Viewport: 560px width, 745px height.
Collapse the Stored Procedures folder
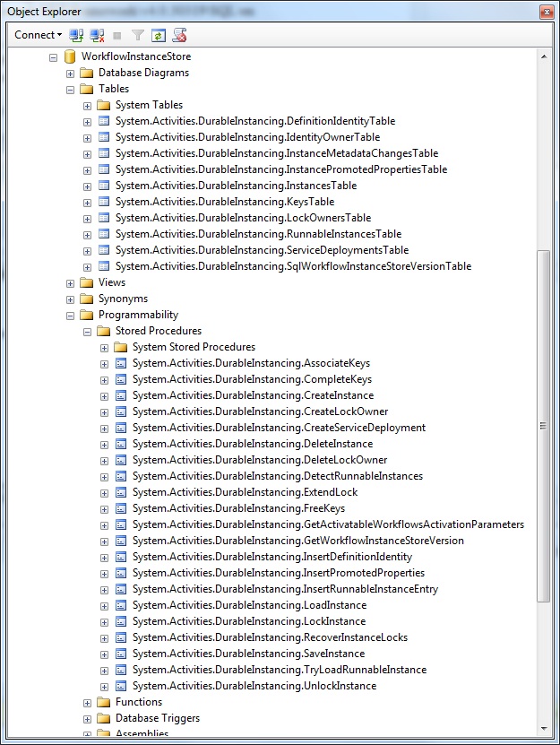(x=88, y=332)
